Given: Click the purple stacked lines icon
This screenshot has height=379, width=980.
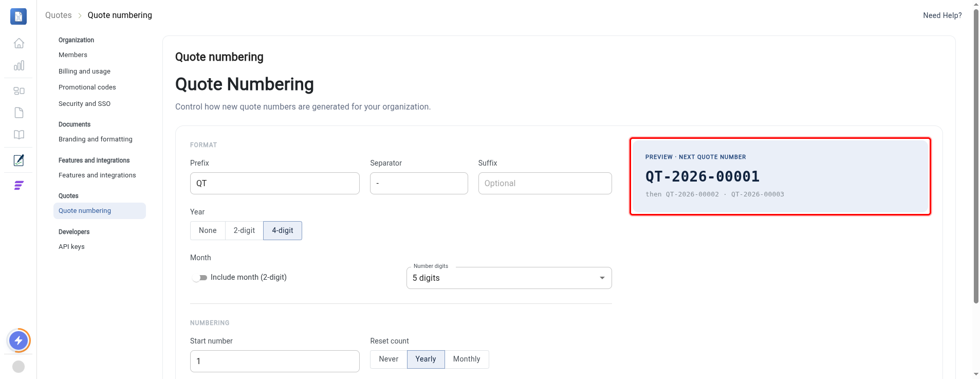Looking at the screenshot, I should 19,186.
